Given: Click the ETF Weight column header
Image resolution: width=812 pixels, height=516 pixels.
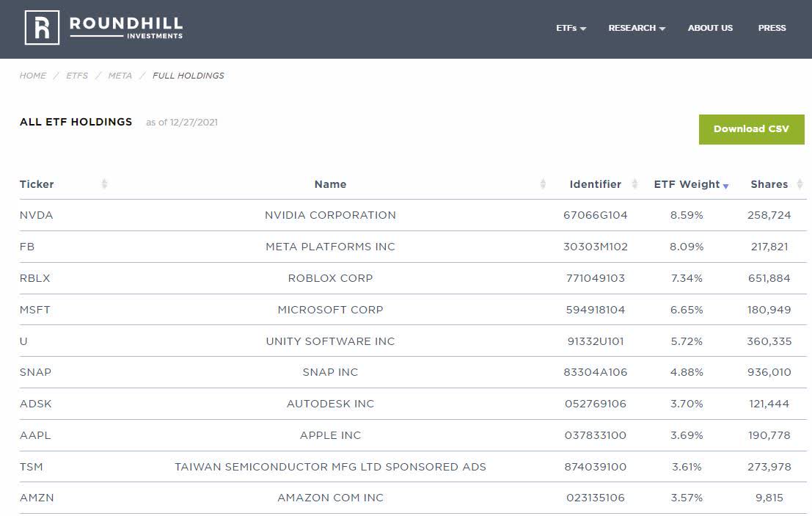Looking at the screenshot, I should coord(687,184).
